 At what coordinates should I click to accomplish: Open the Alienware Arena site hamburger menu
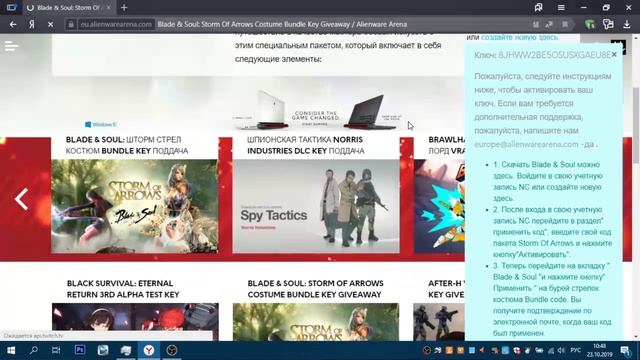point(11,46)
